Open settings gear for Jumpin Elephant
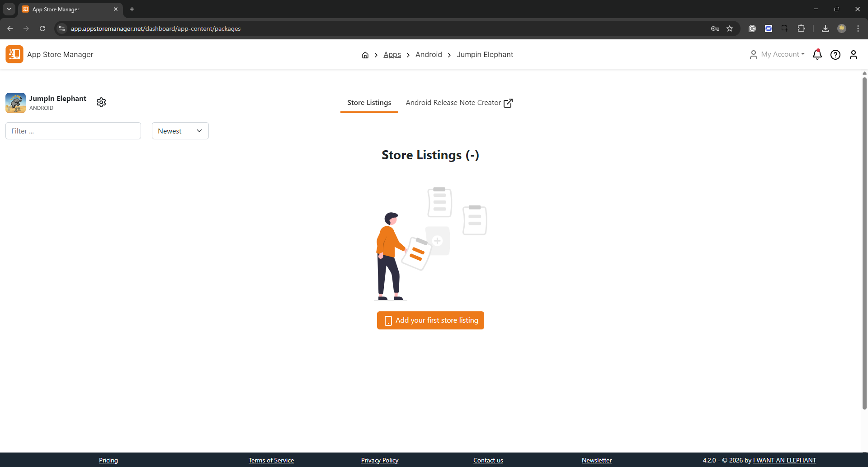868x467 pixels. pyautogui.click(x=101, y=102)
